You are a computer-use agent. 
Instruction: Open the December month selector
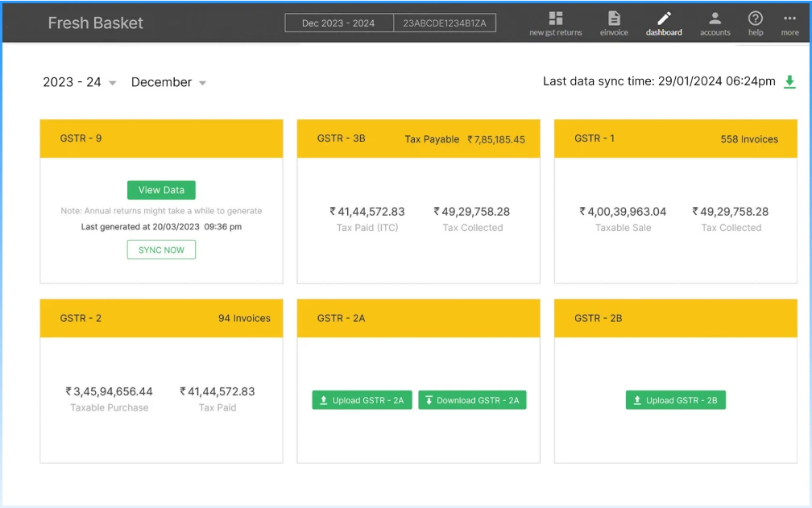[168, 82]
